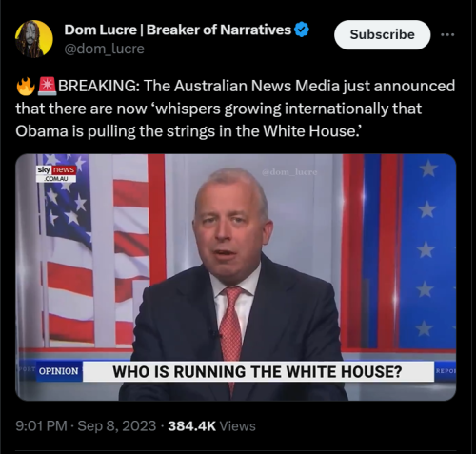Open the display name Dom Lucre | Breaker of Narratives
Viewport: 476px width, 454px height.
[x=177, y=30]
